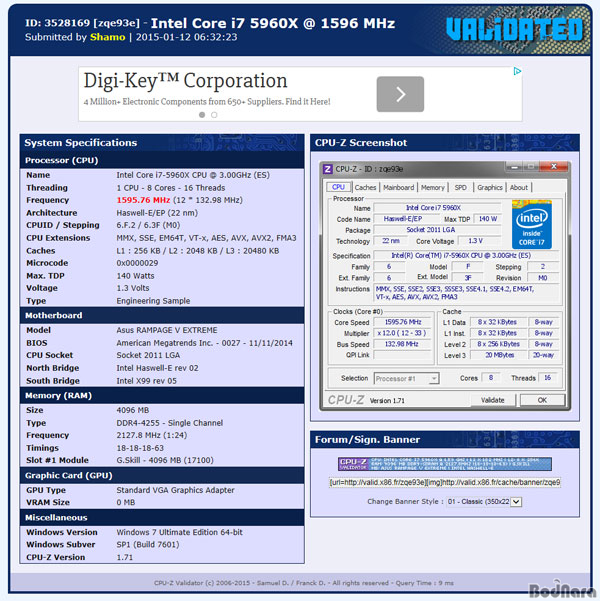Switch to the Memory tab
This screenshot has height=601, width=600.
(x=432, y=187)
